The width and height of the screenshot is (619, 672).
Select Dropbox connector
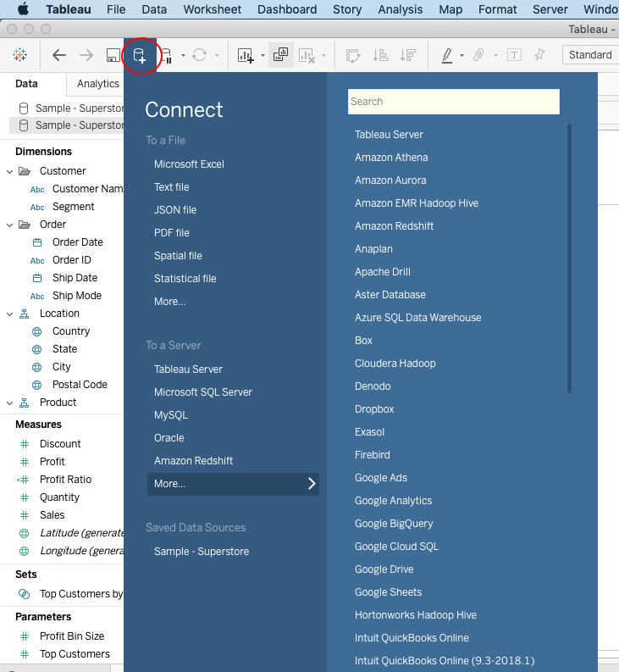pos(374,409)
